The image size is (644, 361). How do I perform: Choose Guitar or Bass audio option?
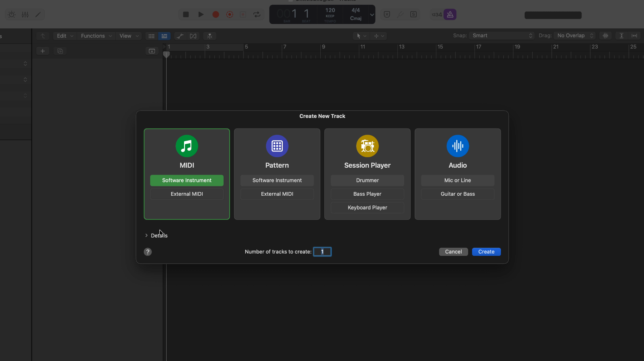[x=458, y=194]
